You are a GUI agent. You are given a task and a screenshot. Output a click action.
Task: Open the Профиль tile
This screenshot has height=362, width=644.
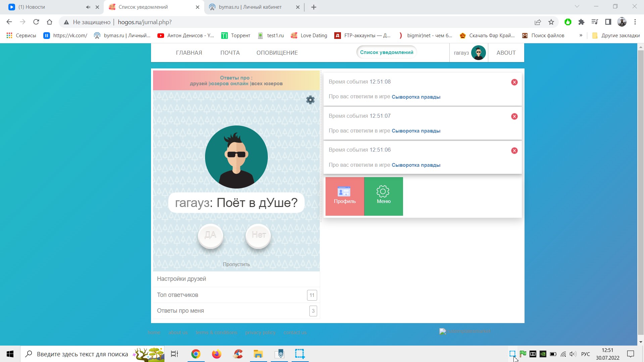click(345, 196)
